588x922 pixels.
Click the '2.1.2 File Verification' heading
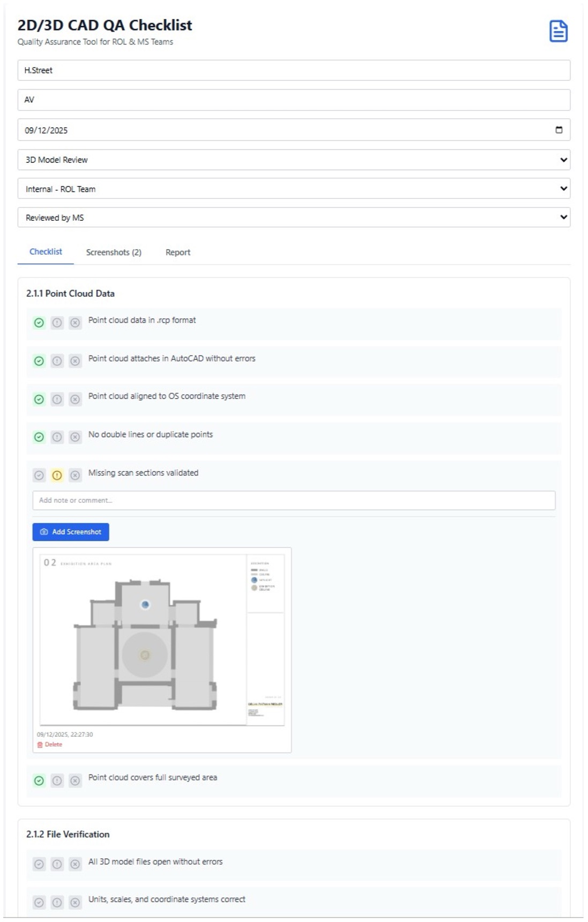68,834
